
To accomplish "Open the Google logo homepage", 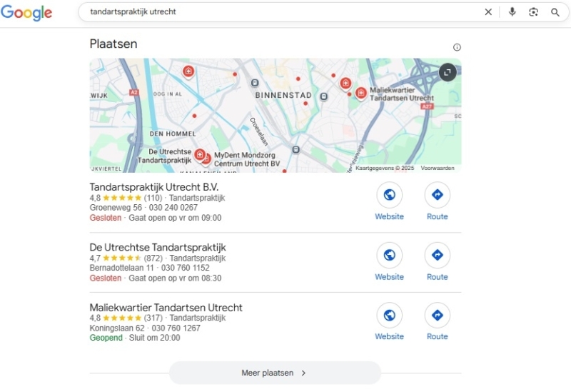I will coord(26,12).
